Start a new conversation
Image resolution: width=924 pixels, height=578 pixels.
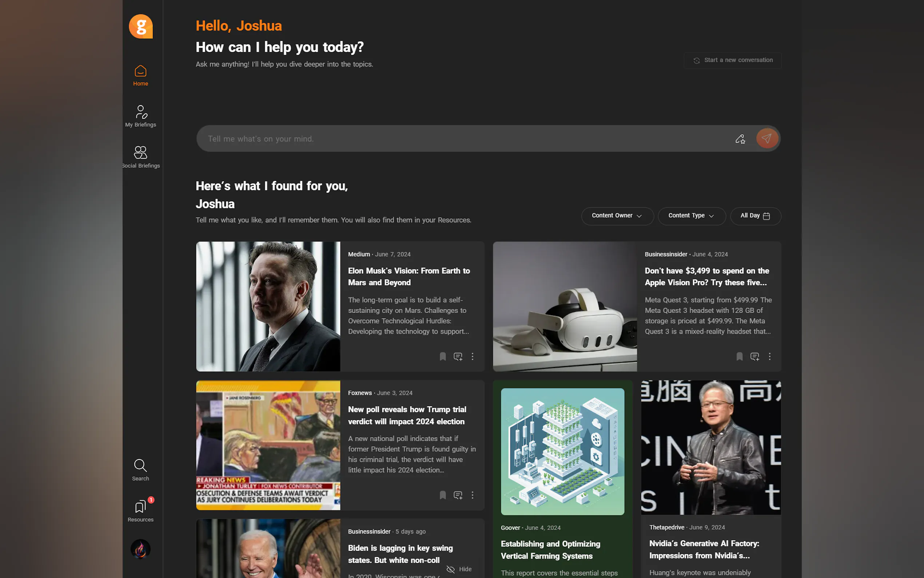coord(732,60)
